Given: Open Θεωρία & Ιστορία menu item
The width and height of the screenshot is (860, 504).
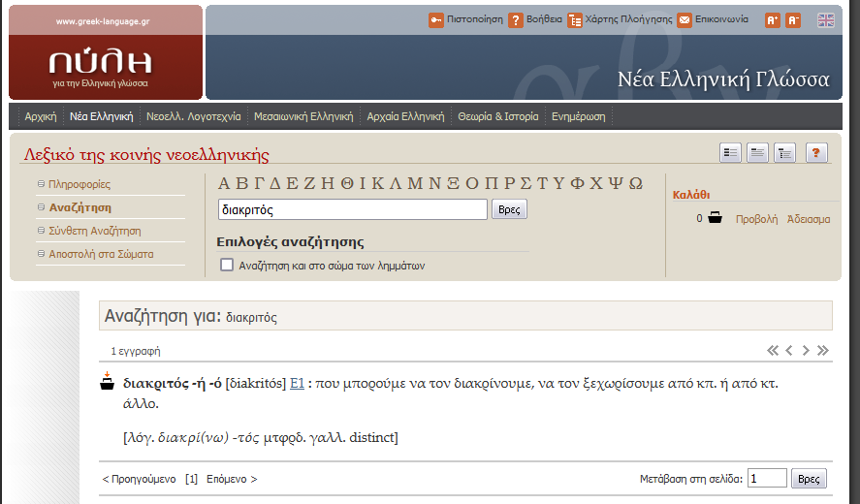Looking at the screenshot, I should [498, 117].
